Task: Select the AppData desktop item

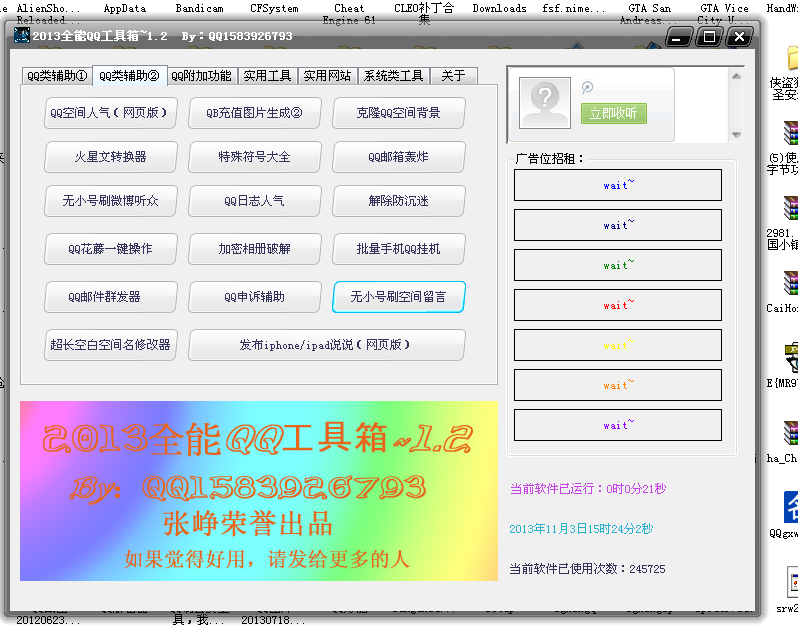Action: 125,9
